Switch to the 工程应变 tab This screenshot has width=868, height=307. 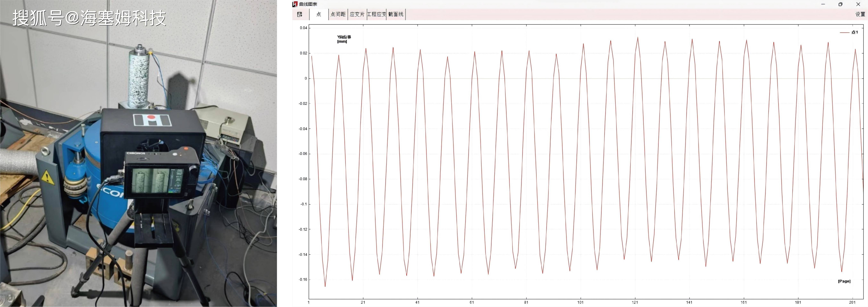376,14
